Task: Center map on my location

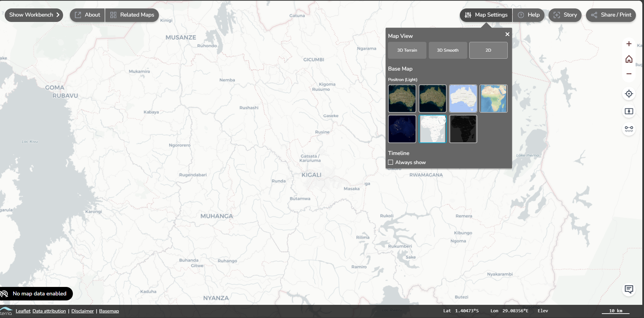Action: coord(629,94)
